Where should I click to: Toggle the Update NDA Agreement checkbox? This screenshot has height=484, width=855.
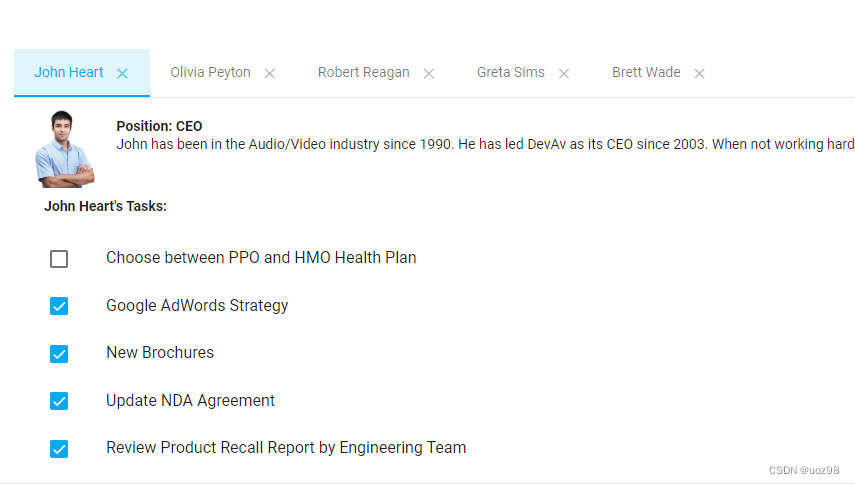click(59, 401)
